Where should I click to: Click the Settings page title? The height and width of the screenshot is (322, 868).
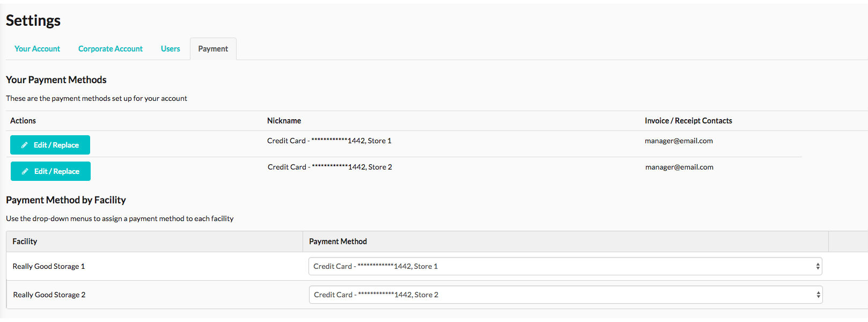33,20
